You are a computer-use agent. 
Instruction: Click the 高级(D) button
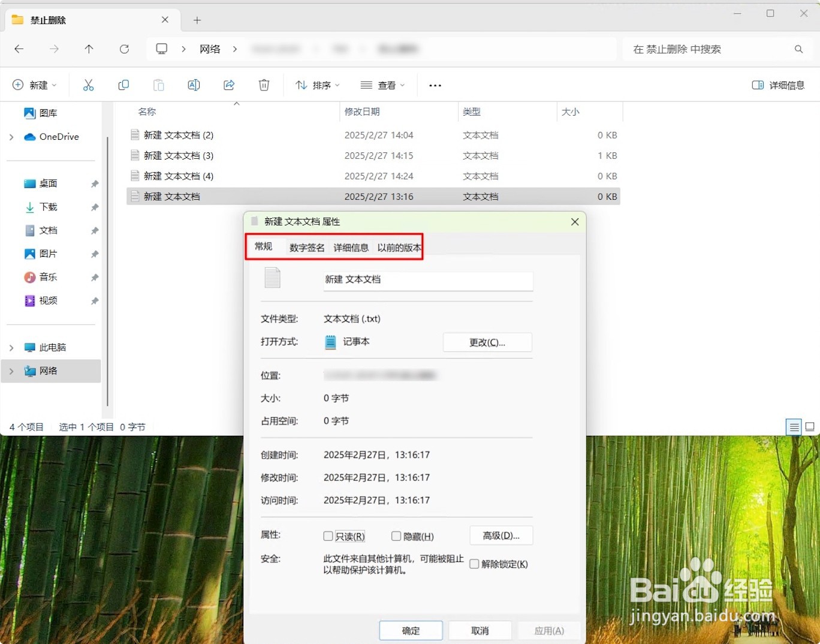point(501,535)
